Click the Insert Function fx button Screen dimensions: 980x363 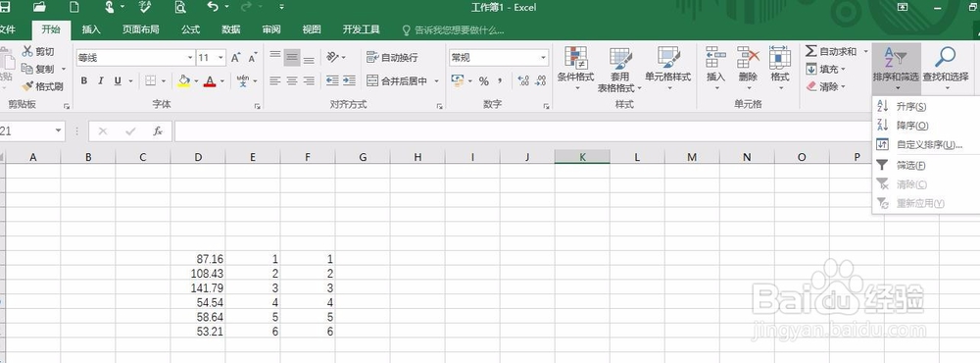pos(158,131)
